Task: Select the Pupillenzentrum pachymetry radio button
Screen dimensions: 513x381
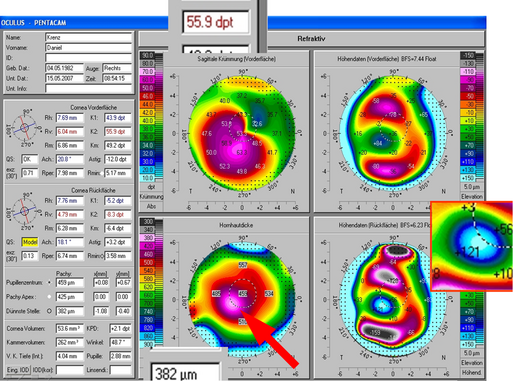Action: point(49,283)
